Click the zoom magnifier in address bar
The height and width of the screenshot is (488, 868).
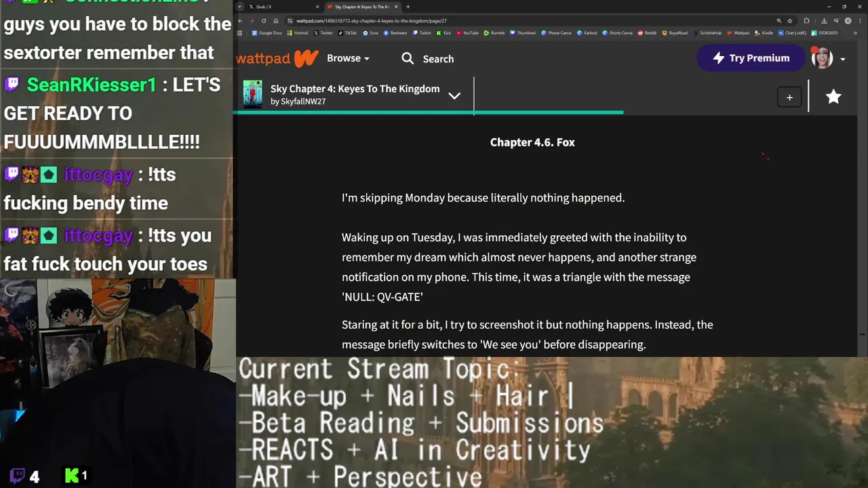778,21
